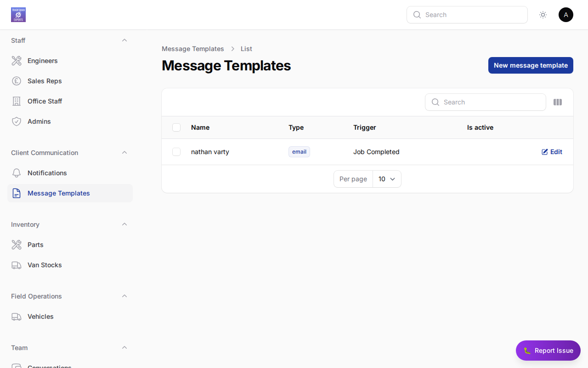Viewport: 588px width, 368px height.
Task: Open the Message Templates breadcrumb link
Action: pyautogui.click(x=192, y=49)
